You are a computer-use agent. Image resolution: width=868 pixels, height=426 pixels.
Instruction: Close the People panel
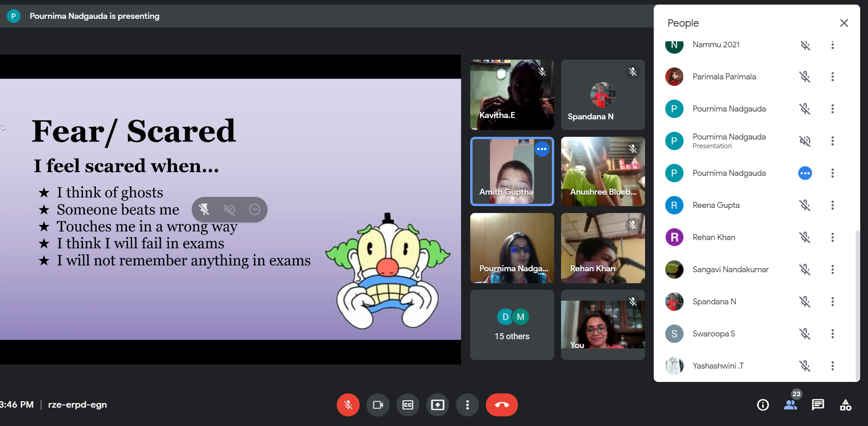click(844, 23)
